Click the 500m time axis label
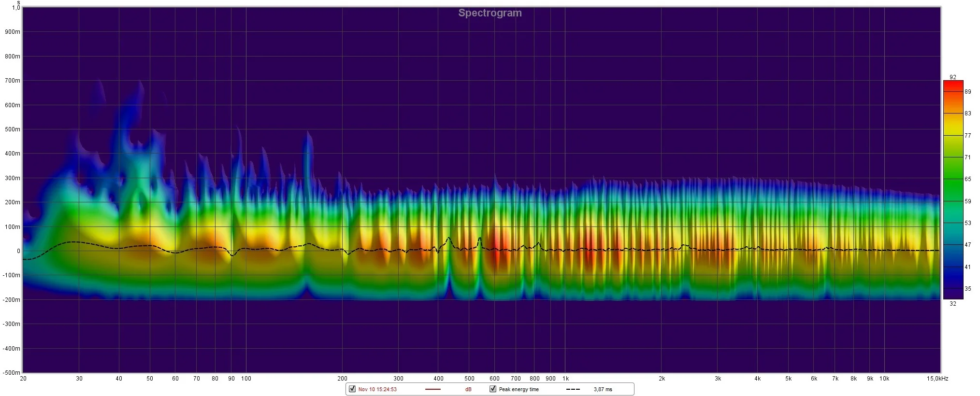Image resolution: width=980 pixels, height=396 pixels. [x=12, y=129]
